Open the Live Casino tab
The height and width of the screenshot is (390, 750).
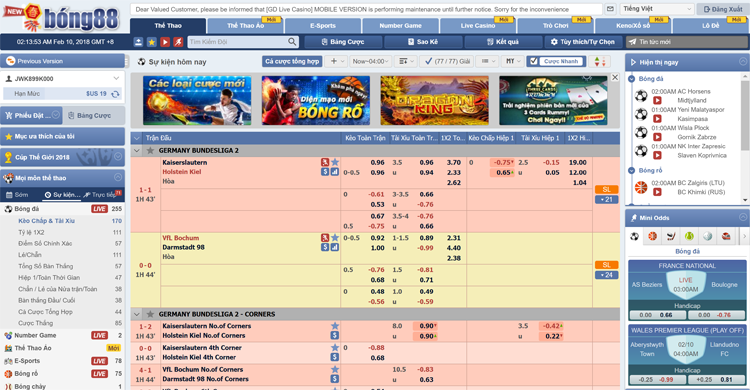click(x=478, y=26)
